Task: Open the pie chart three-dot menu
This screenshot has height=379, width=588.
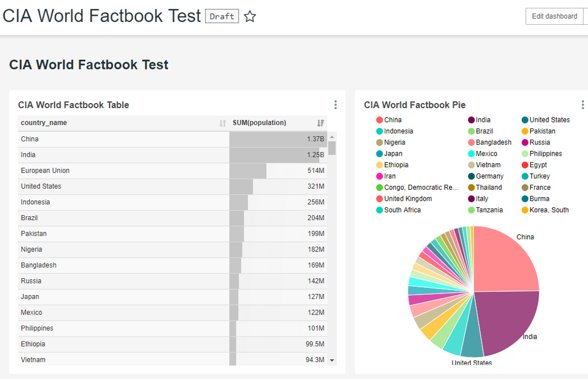Action: click(x=582, y=105)
